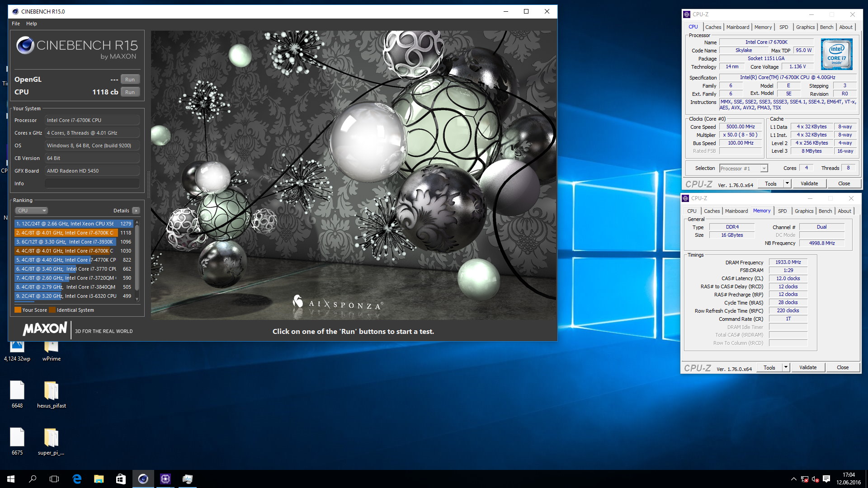Click scrollbar up arrow in ranking list
Image resolution: width=868 pixels, height=488 pixels.
coord(137,222)
